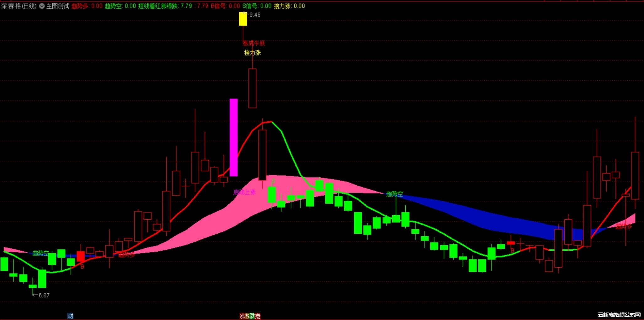Select the magenta 启动上涨 candle
Screen dimensions: 644x320
pos(234,137)
